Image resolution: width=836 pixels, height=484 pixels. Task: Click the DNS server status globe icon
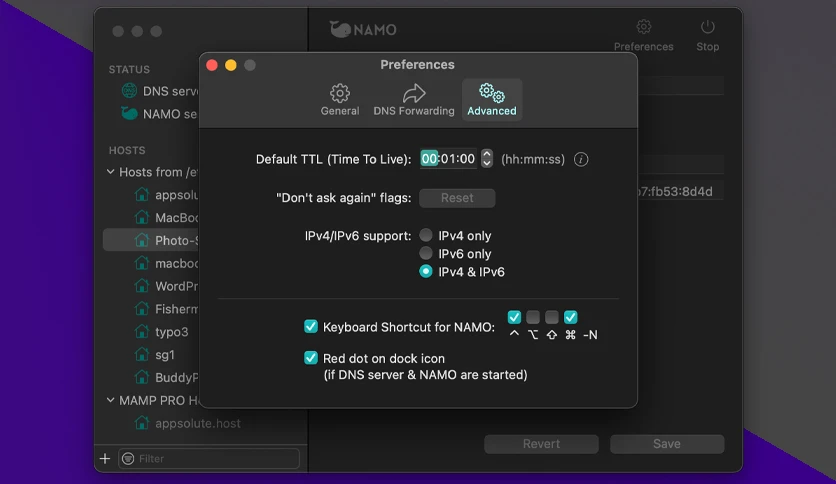[x=129, y=91]
